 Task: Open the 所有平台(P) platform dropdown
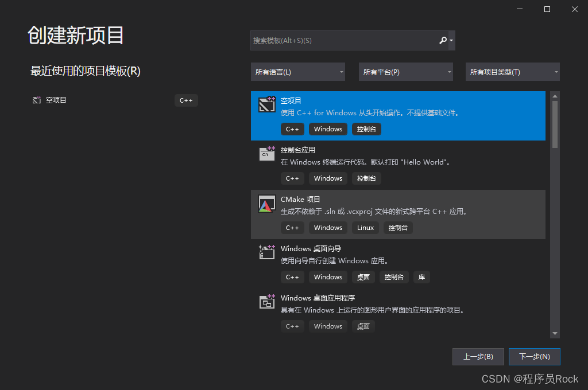tap(406, 72)
